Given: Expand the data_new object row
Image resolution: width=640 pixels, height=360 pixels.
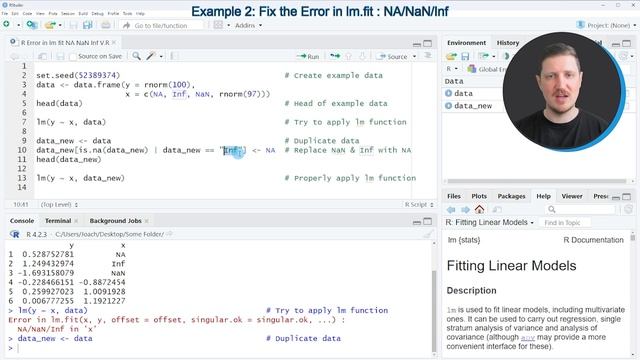Looking at the screenshot, I should pos(448,106).
